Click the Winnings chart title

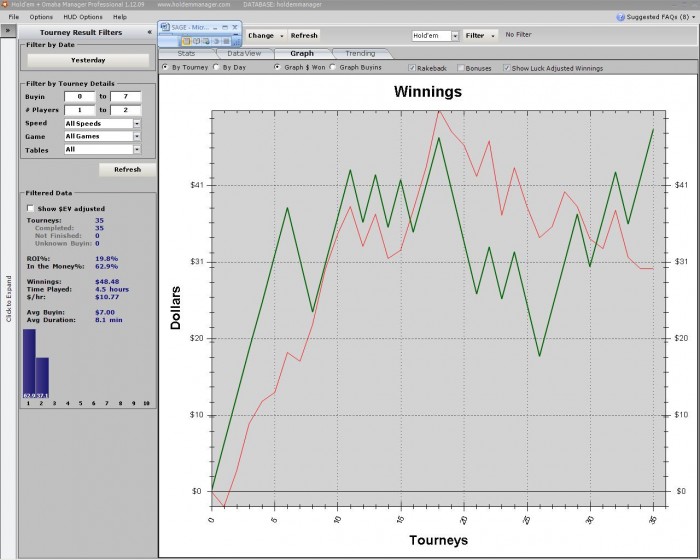click(x=428, y=92)
